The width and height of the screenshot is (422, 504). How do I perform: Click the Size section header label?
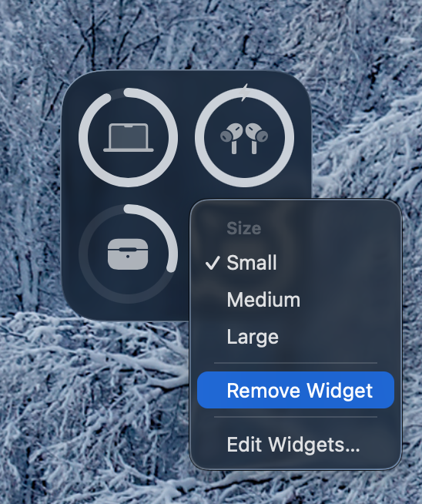click(244, 229)
